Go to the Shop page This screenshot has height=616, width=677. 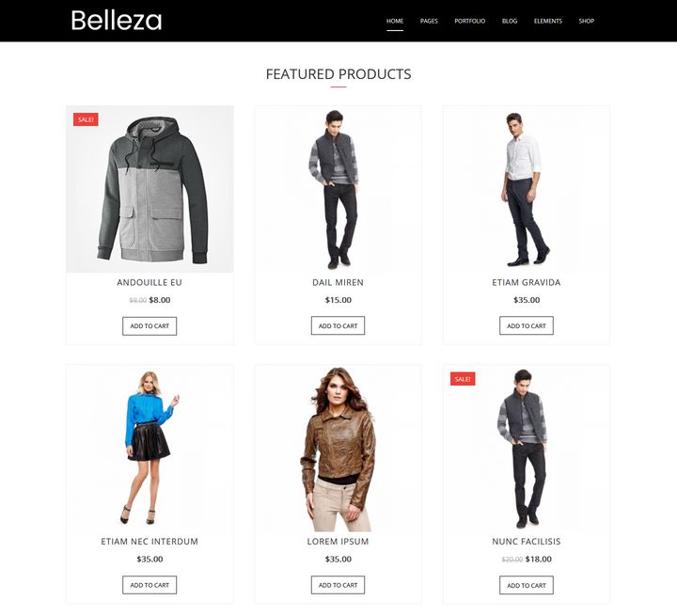pos(587,21)
